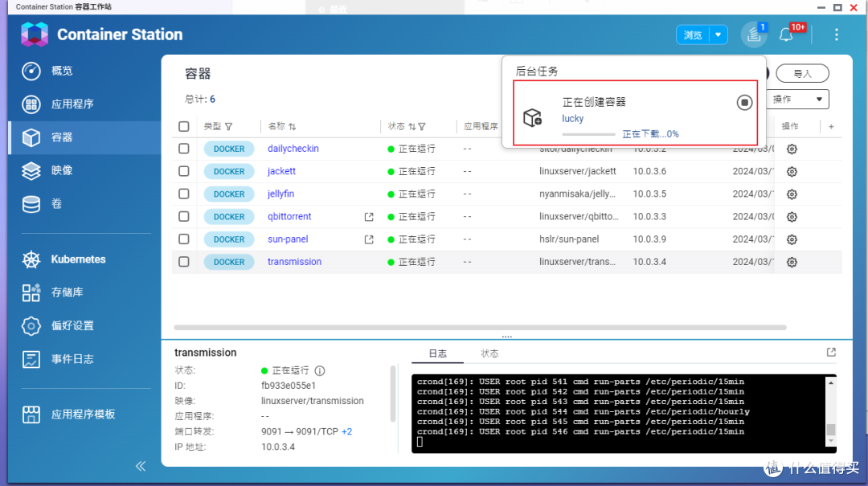Switch to the 状态 tab
868x486 pixels.
click(489, 353)
